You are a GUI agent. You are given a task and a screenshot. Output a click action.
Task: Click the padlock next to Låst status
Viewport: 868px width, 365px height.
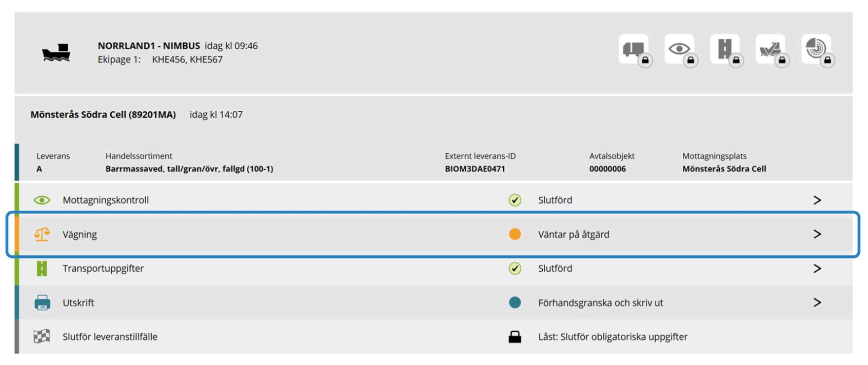point(515,336)
